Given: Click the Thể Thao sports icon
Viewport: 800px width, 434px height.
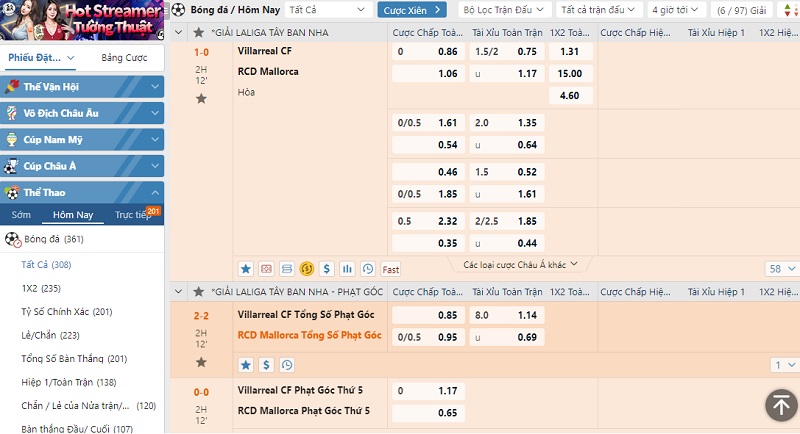Looking at the screenshot, I should click(x=12, y=193).
